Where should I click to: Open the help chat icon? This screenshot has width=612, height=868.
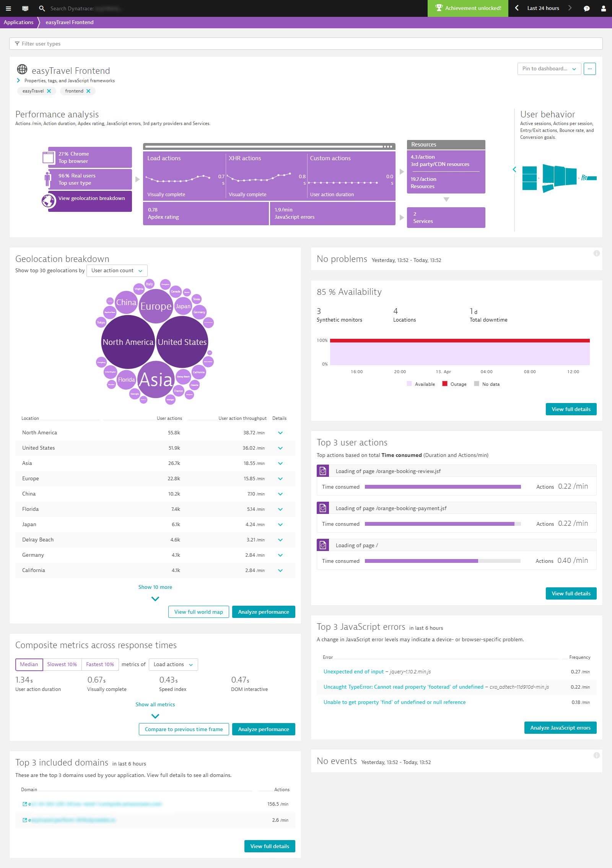[587, 8]
